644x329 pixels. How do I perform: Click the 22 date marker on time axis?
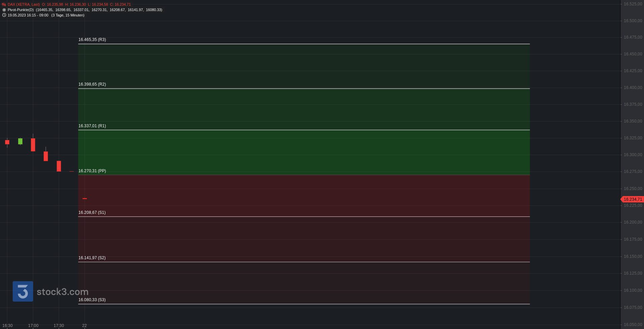point(85,326)
